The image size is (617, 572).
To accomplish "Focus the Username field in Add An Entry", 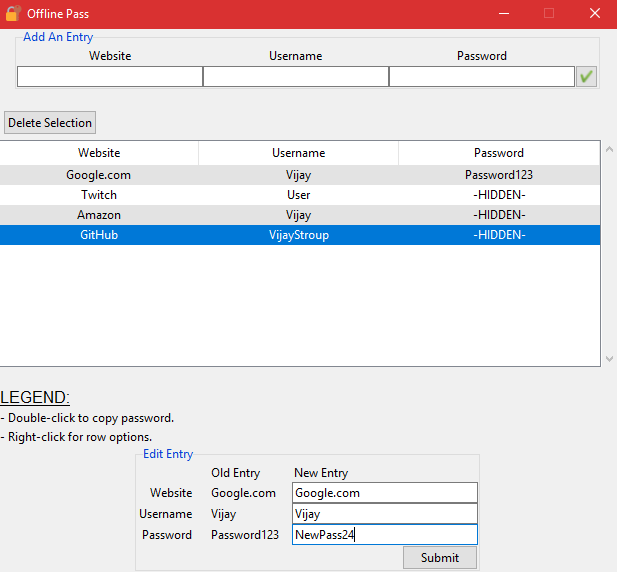I will pos(296,76).
